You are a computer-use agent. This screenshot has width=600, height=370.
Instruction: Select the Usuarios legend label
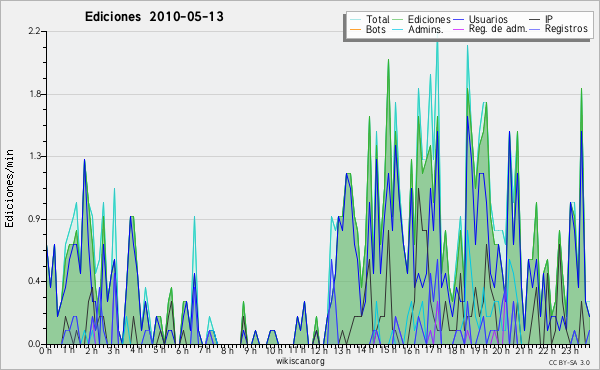[488, 19]
